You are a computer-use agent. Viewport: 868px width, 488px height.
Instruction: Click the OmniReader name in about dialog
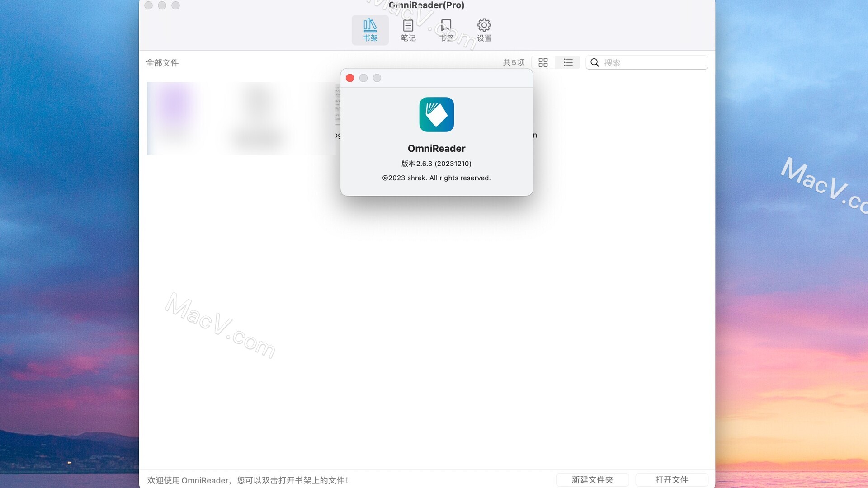click(x=436, y=148)
